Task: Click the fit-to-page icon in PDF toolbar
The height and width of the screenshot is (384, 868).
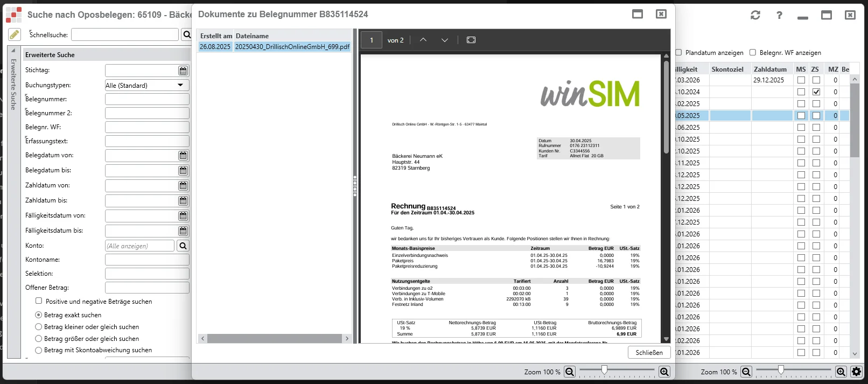Action: coord(471,40)
